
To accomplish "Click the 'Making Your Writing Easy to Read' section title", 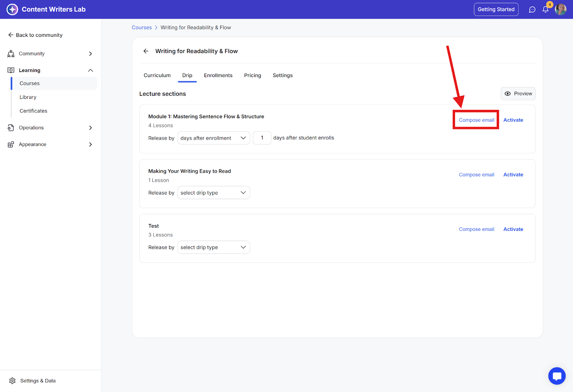I will pos(189,171).
